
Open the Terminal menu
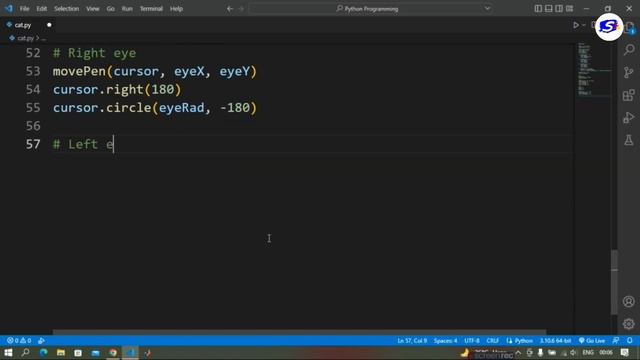point(151,9)
